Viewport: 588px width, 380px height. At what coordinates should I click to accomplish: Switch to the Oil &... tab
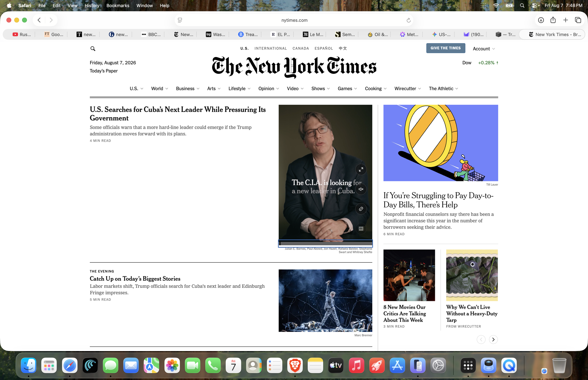click(x=377, y=35)
